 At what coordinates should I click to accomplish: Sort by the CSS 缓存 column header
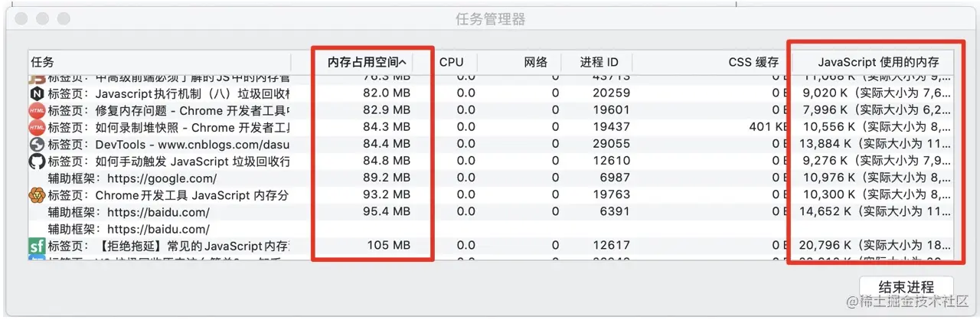click(753, 63)
